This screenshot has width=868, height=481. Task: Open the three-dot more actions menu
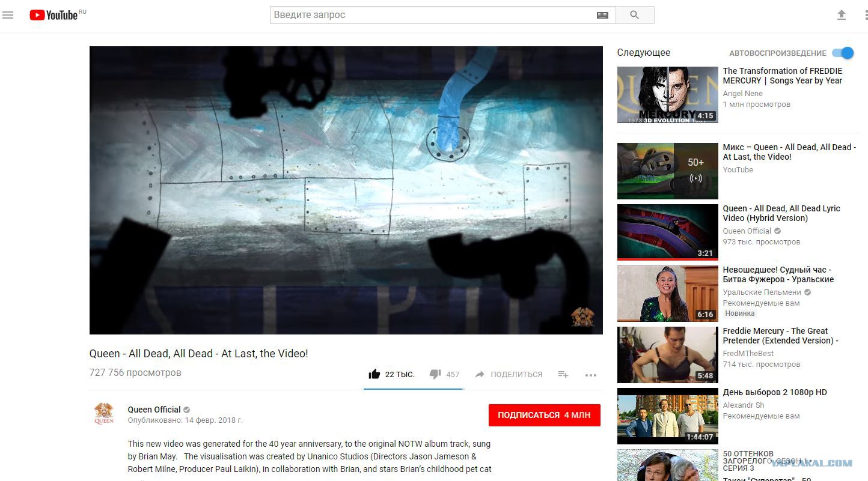pos(591,375)
